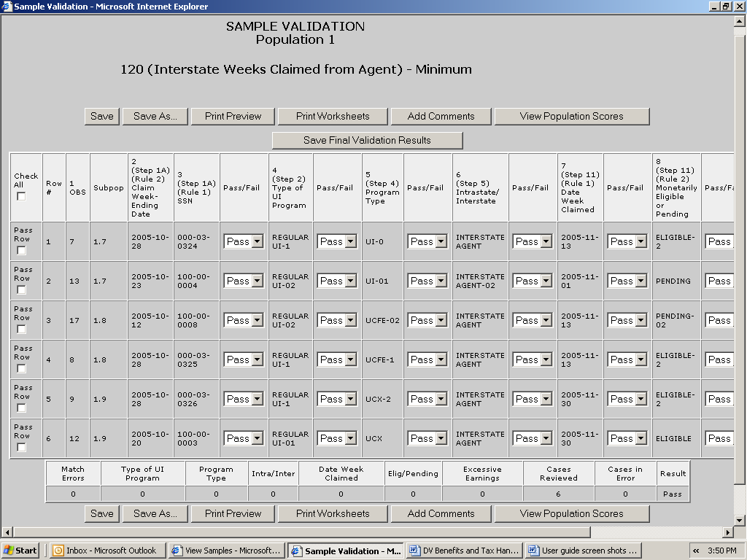The image size is (747, 560).
Task: Click horizontal scrollbar right arrow
Action: (x=727, y=532)
